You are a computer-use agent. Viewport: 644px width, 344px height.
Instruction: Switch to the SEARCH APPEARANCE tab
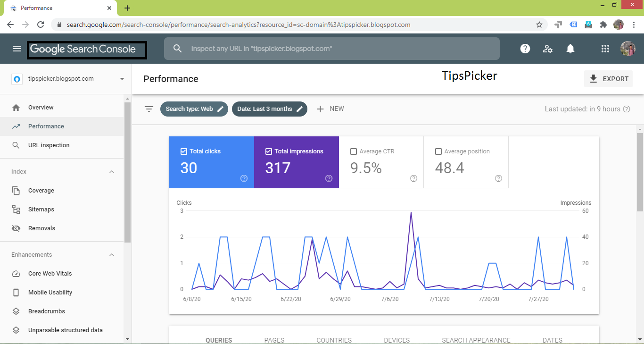point(476,340)
